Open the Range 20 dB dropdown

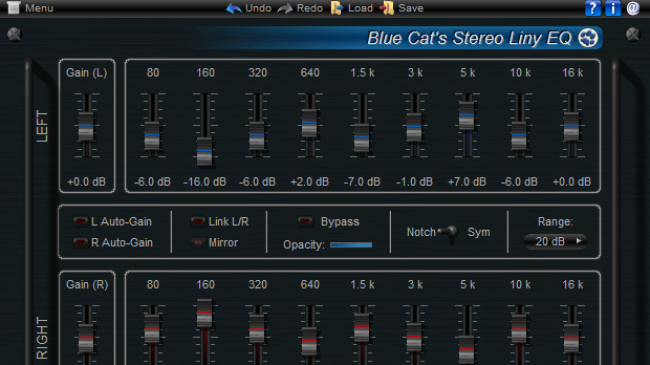coord(555,241)
